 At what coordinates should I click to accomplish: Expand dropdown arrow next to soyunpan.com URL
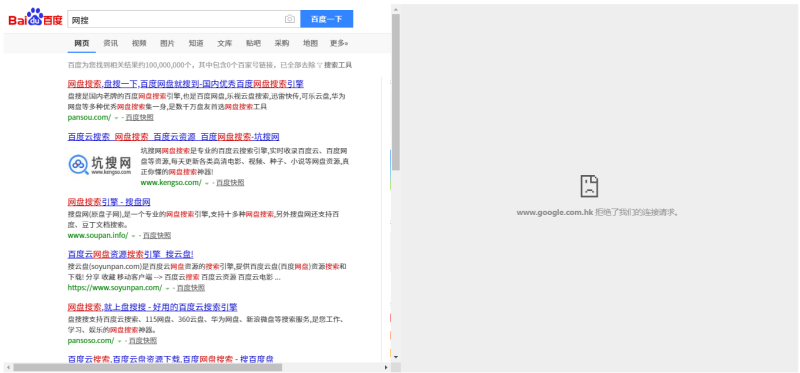pos(167,288)
